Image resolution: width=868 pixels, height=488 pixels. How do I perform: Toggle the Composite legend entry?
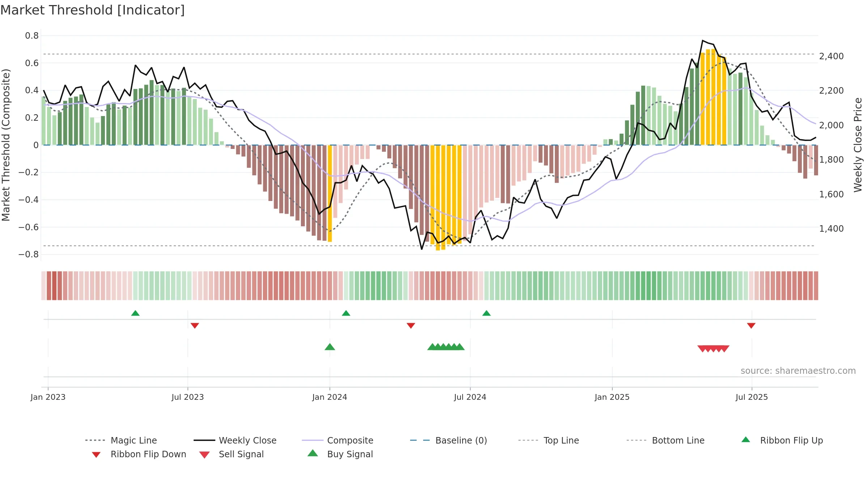[x=337, y=440]
